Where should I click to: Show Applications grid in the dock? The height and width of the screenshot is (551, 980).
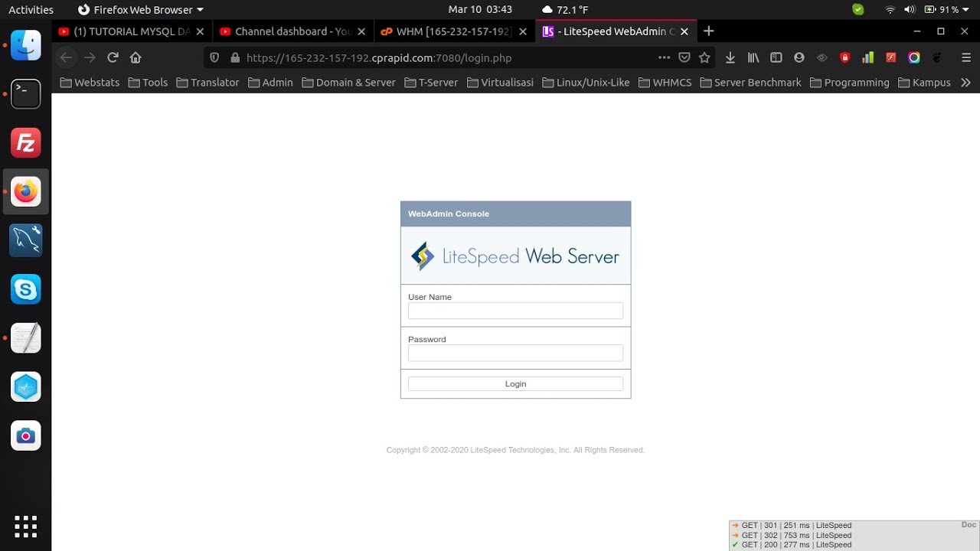pos(26,526)
